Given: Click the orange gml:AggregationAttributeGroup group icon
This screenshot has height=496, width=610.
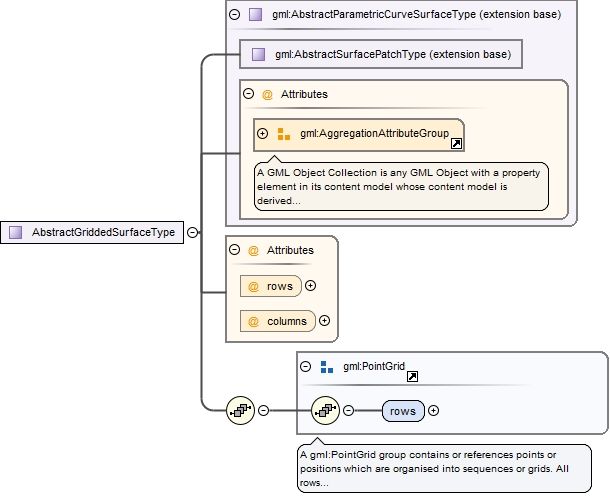Looking at the screenshot, I should tap(283, 133).
